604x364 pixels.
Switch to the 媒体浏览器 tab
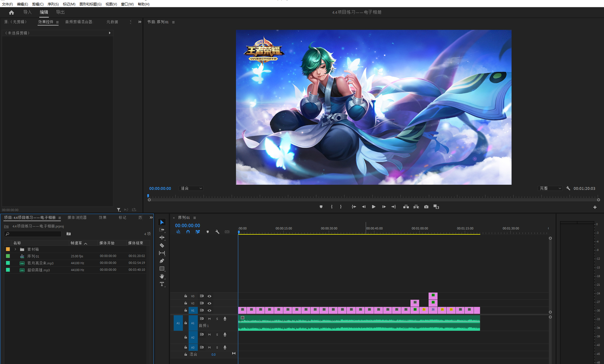(x=77, y=217)
